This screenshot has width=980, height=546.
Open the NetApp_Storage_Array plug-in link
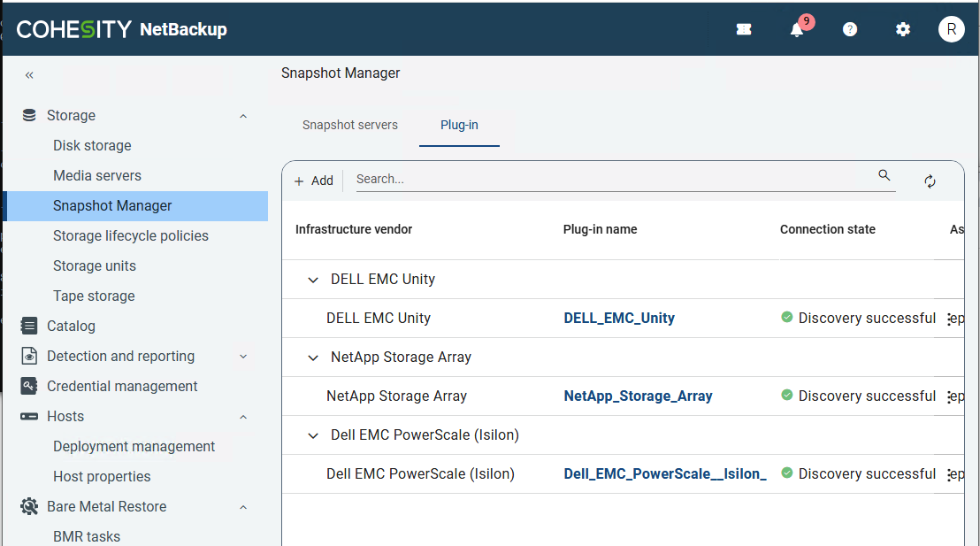638,396
